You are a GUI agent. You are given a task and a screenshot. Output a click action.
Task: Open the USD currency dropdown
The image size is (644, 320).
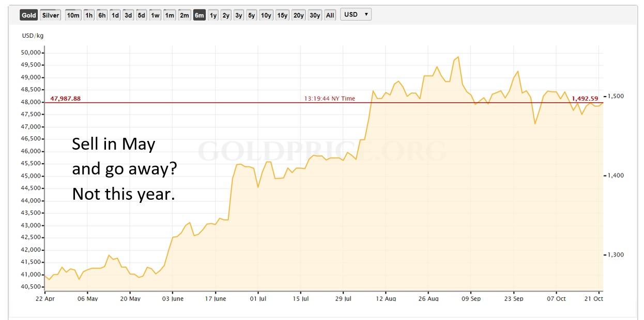[356, 14]
